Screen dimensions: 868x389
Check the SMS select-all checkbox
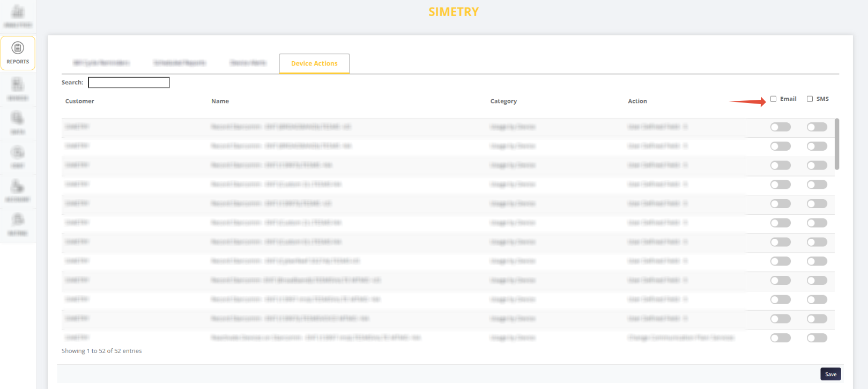pos(810,99)
